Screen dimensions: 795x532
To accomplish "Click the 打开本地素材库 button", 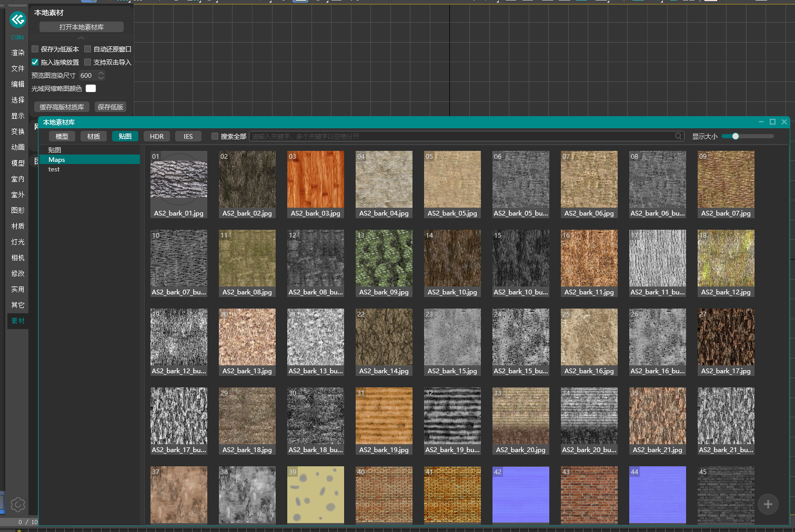I will [x=82, y=27].
